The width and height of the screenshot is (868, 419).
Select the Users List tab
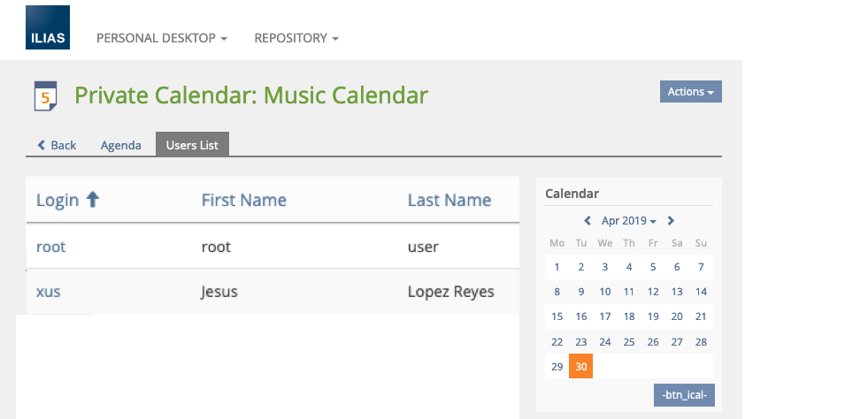pos(192,145)
